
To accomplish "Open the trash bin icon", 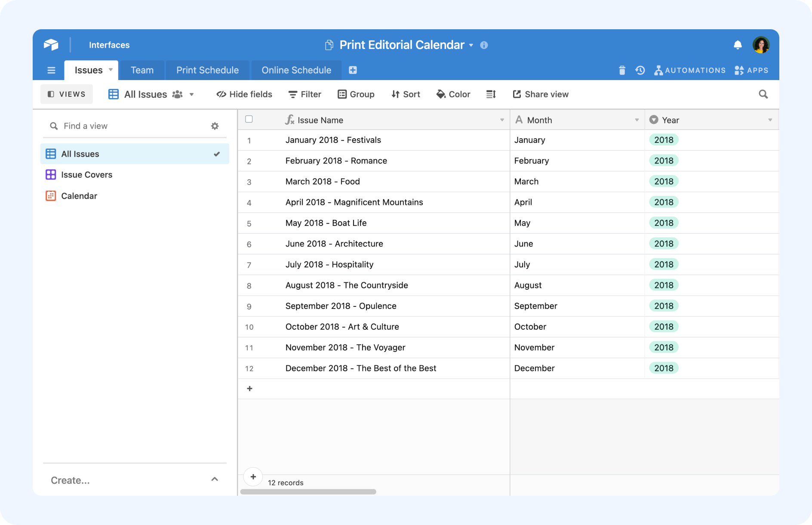I will pos(622,70).
